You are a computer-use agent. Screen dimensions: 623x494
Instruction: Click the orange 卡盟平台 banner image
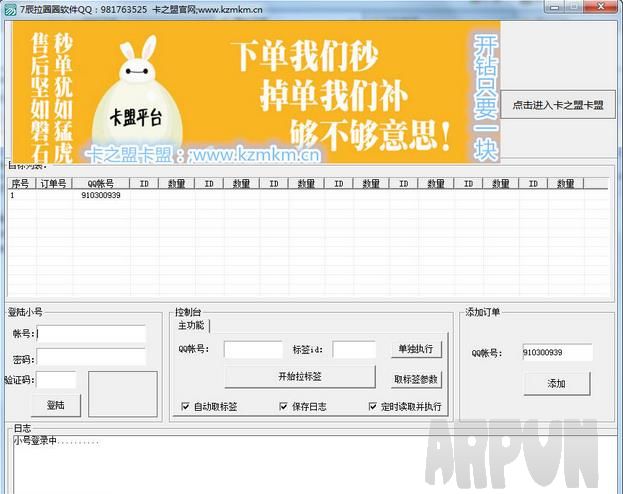256,92
